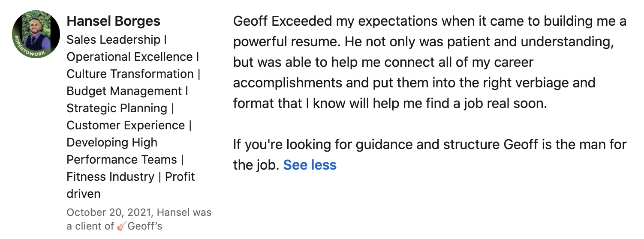Click the guitar emoji beside Geoff's name
Viewport: 644px width, 239px height.
[121, 226]
